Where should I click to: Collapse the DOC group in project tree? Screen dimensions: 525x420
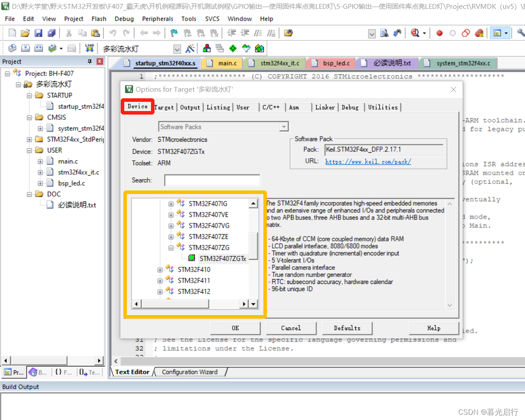[29, 194]
